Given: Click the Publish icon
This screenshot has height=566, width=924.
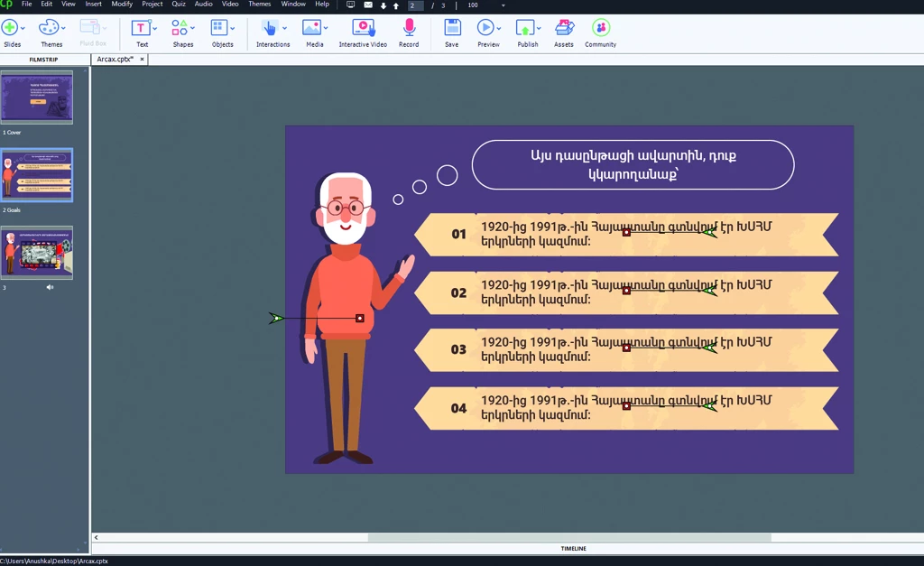Looking at the screenshot, I should pos(524,28).
